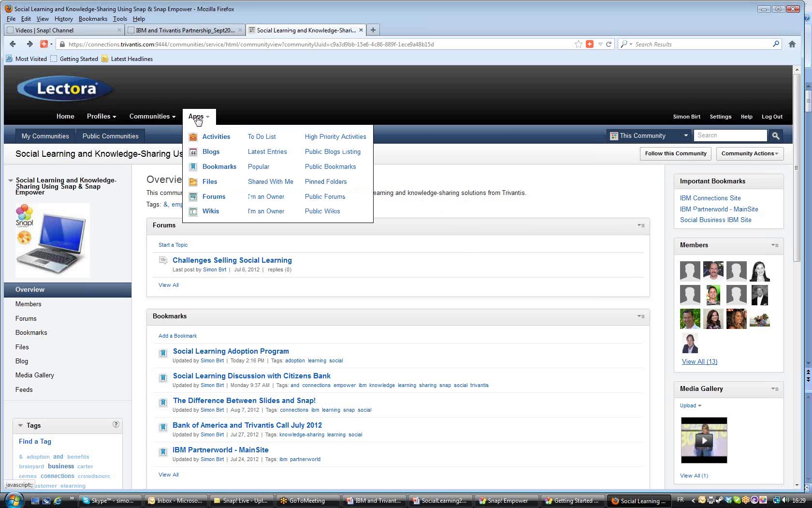This screenshot has width=812, height=508.
Task: Click the Activities icon in Apps menu
Action: (193, 137)
